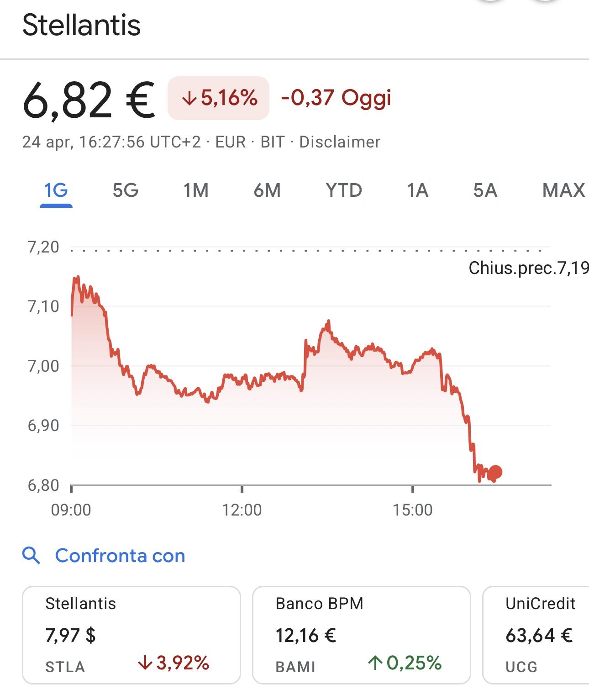Screen dimensions: 589x700
Task: Click the Chius.prec. previous close label
Action: [x=528, y=268]
